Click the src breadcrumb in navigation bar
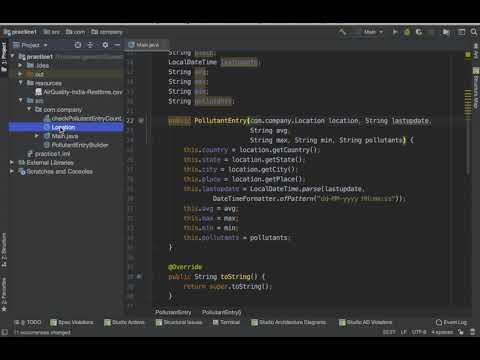 pos(52,32)
